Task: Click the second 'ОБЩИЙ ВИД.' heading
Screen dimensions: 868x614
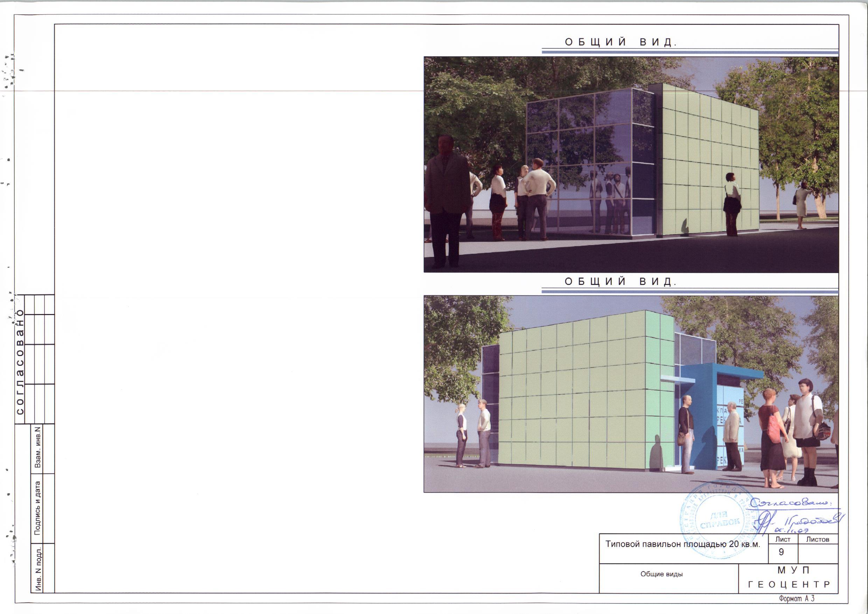Action: [621, 282]
